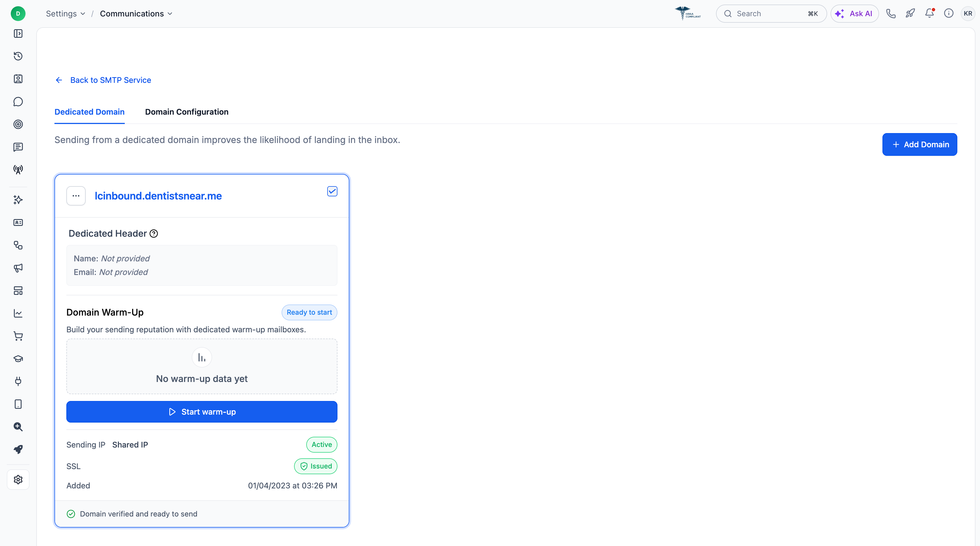Open the notifications bell

coord(930,14)
